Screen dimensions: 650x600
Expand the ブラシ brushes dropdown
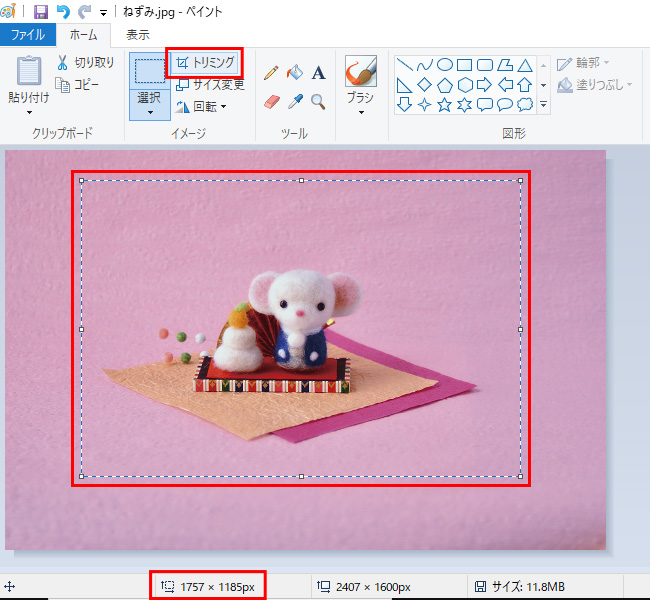[x=360, y=112]
